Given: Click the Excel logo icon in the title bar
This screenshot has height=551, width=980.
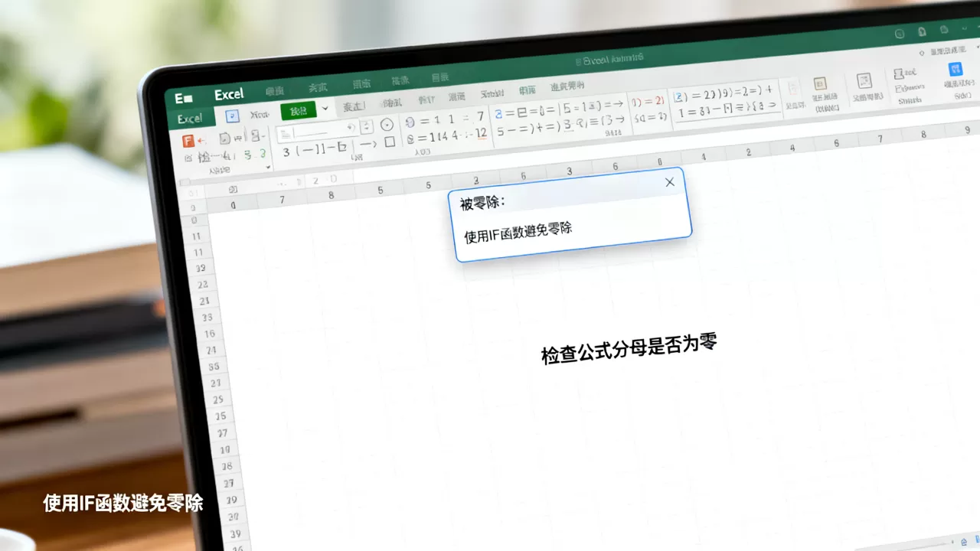Looking at the screenshot, I should pos(183,98).
